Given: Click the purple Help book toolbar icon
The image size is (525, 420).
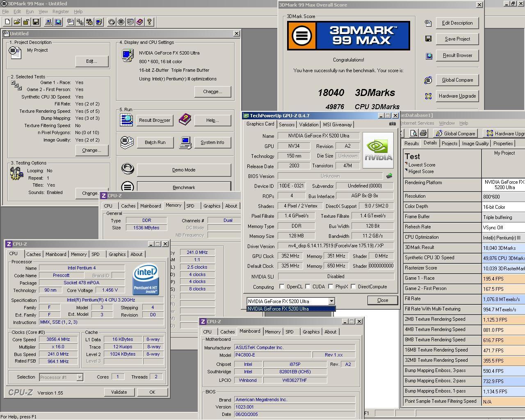Looking at the screenshot, I should [140, 22].
